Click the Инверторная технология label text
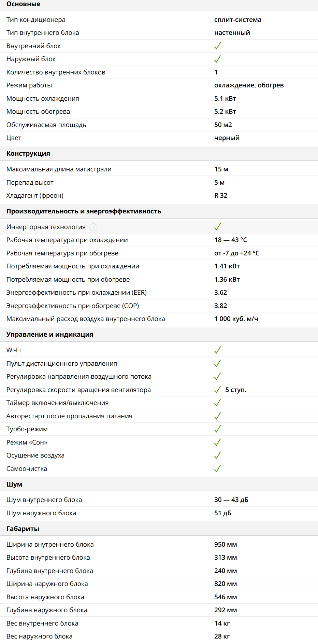318x644 pixels. [x=46, y=227]
